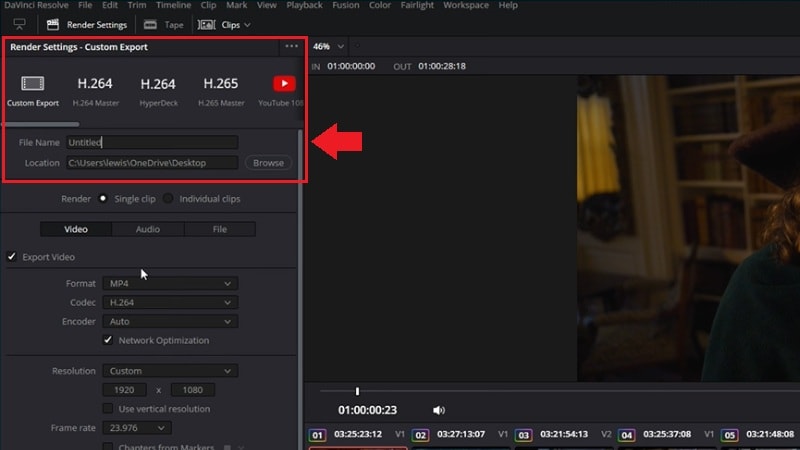Open the Clip menu
Image resolution: width=800 pixels, height=450 pixels.
click(208, 5)
